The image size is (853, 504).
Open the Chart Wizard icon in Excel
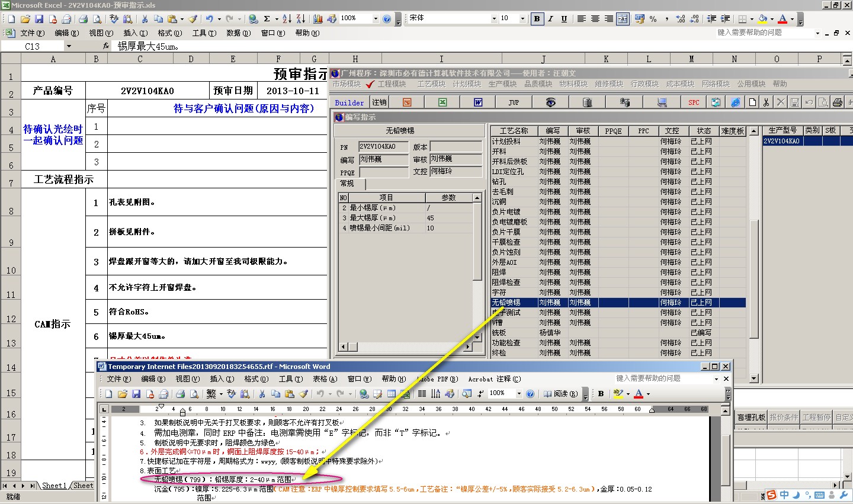[x=318, y=19]
